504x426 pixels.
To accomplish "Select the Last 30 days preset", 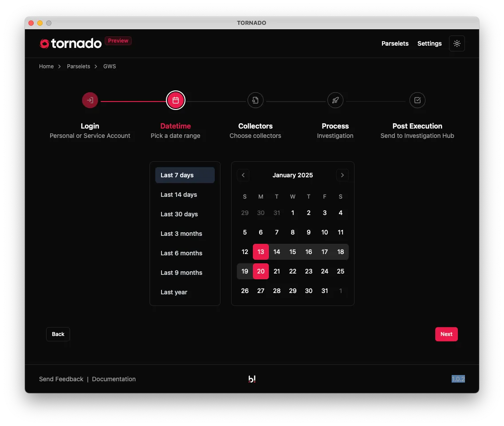I will coord(185,214).
